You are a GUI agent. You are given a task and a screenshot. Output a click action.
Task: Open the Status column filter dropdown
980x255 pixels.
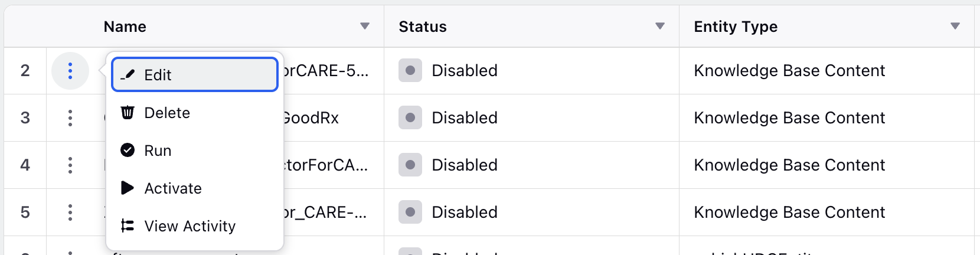(x=660, y=26)
